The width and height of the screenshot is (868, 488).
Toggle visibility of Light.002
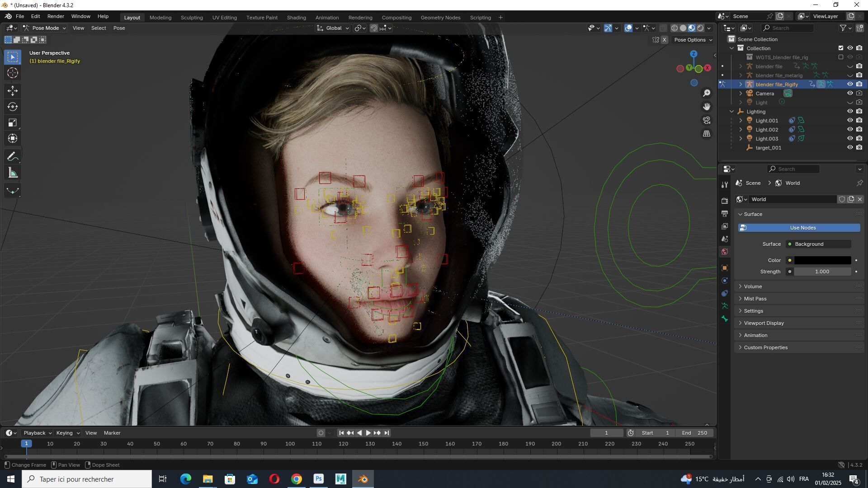point(850,130)
